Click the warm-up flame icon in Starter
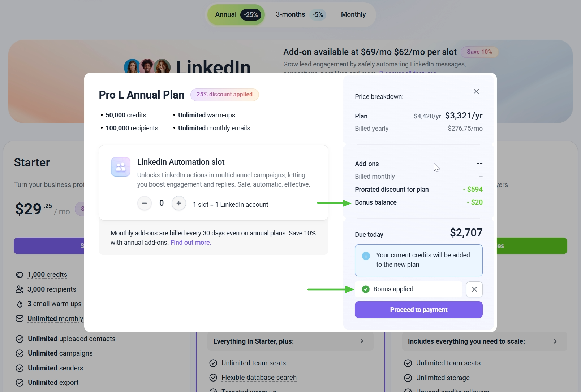Viewport: 581px width, 392px height. click(x=20, y=304)
